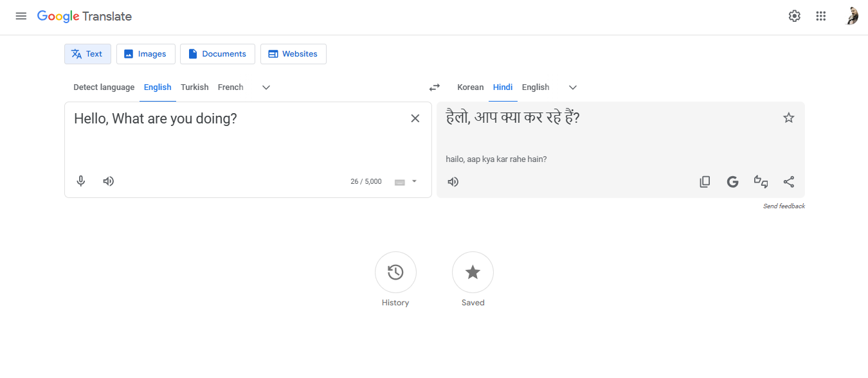Select Turkish as source language
The width and height of the screenshot is (868, 378).
click(195, 87)
